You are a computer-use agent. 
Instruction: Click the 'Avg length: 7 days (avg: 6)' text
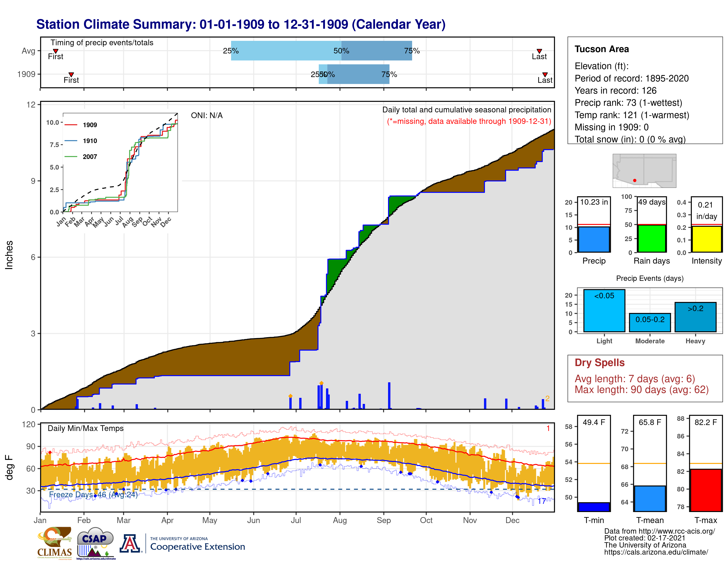coord(635,379)
